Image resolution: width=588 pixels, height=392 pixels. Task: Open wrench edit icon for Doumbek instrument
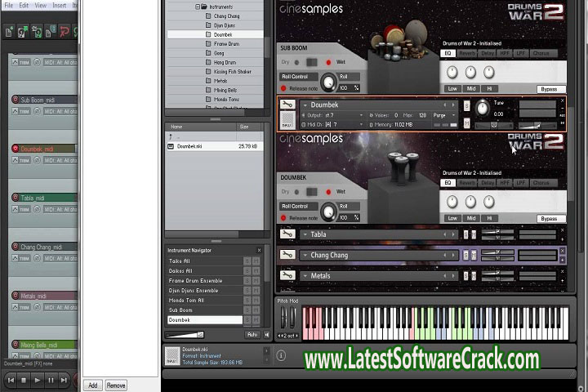[x=287, y=105]
